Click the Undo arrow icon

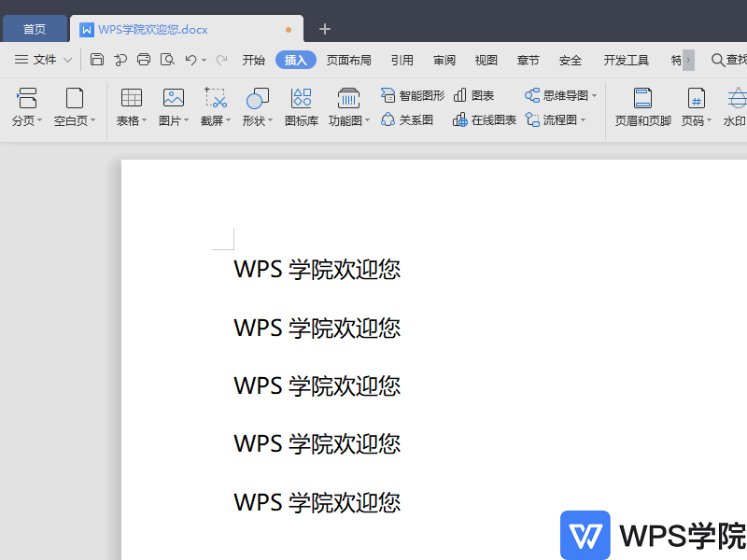[191, 60]
